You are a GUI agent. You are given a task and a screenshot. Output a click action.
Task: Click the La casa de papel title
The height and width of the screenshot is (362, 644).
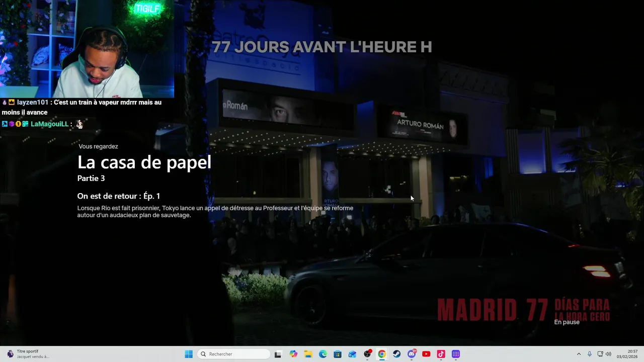144,162
